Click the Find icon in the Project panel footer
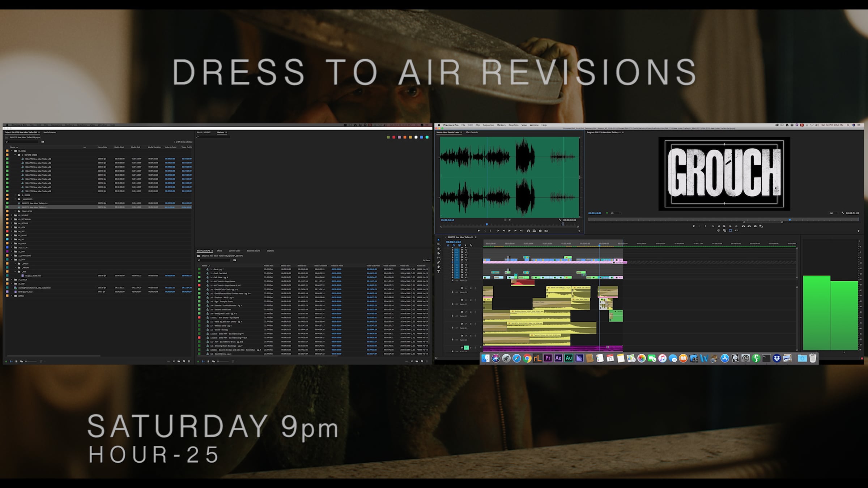 tap(174, 361)
